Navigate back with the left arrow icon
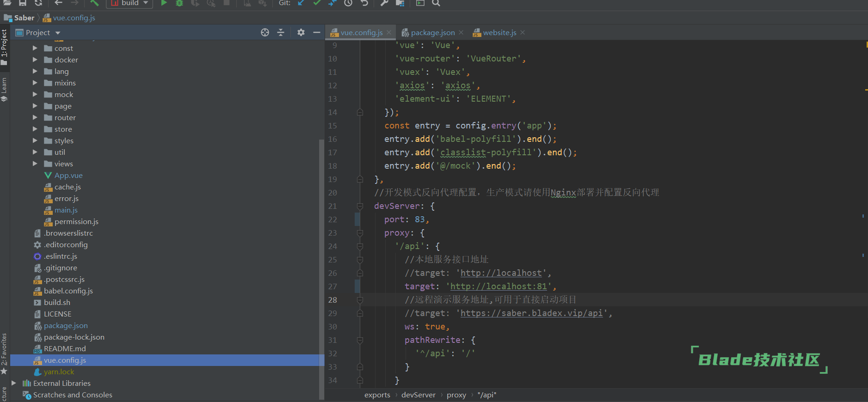Viewport: 868px width, 402px height. 58,3
